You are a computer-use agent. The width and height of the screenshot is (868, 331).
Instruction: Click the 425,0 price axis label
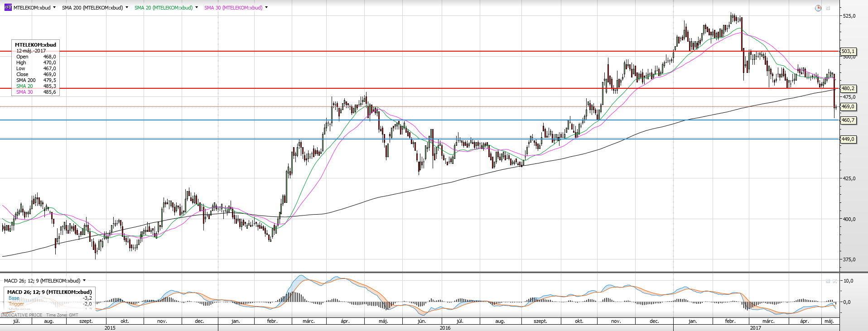pos(849,178)
